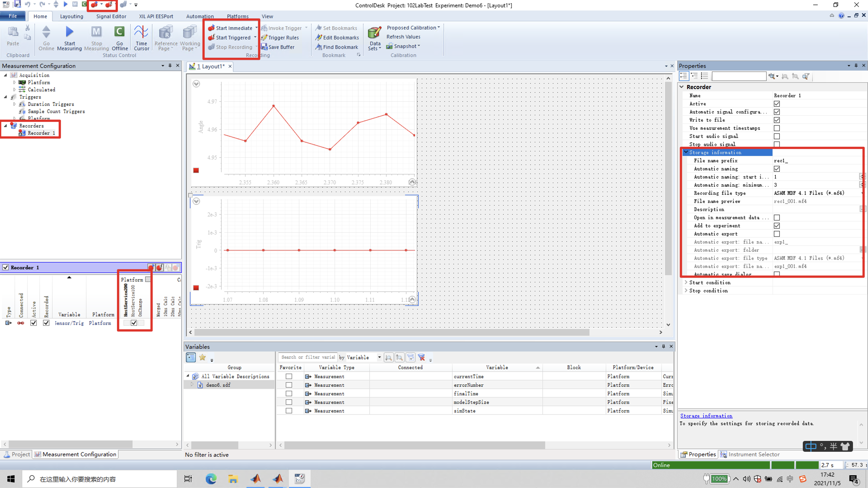The height and width of the screenshot is (488, 868).
Task: Click Find Bookmark
Action: coord(337,47)
